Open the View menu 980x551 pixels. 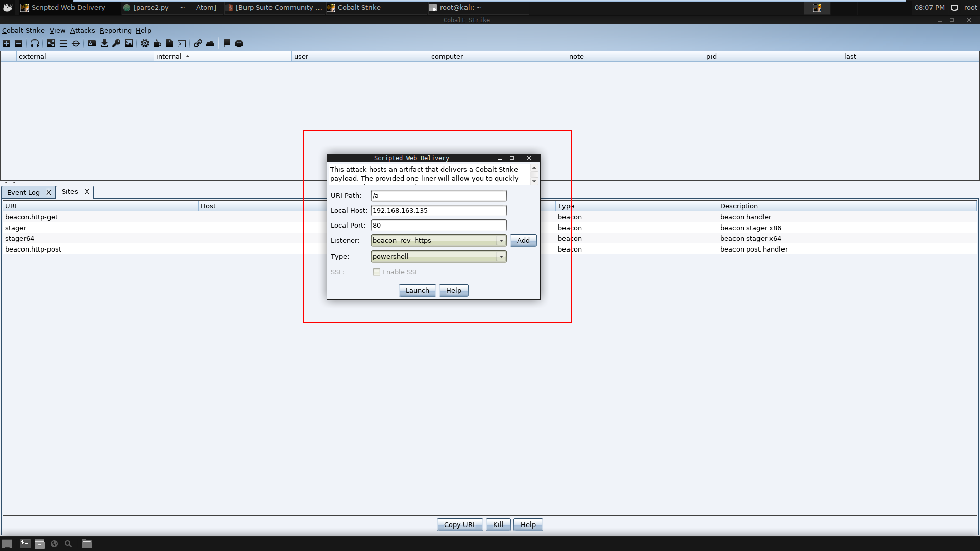(57, 31)
